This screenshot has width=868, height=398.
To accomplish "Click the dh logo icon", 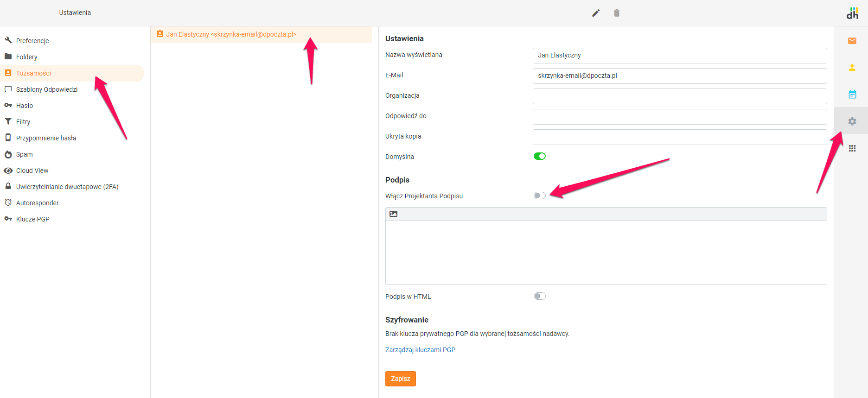I will pos(852,13).
